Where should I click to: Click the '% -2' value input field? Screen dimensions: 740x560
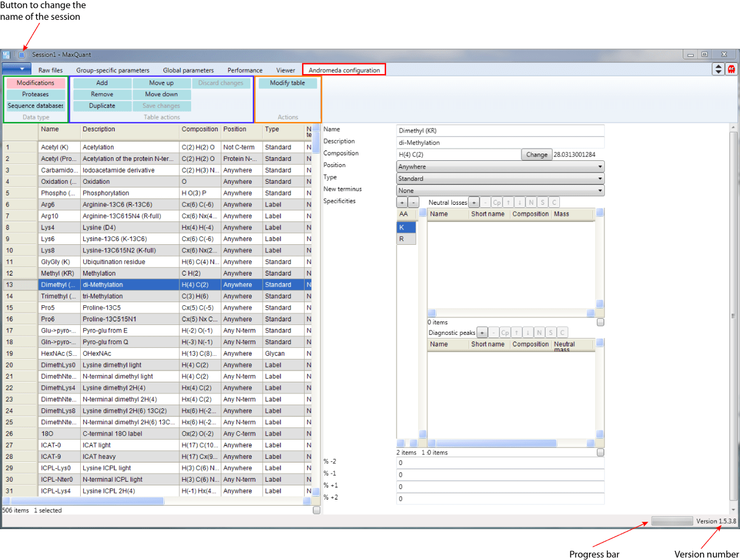pyautogui.click(x=500, y=463)
